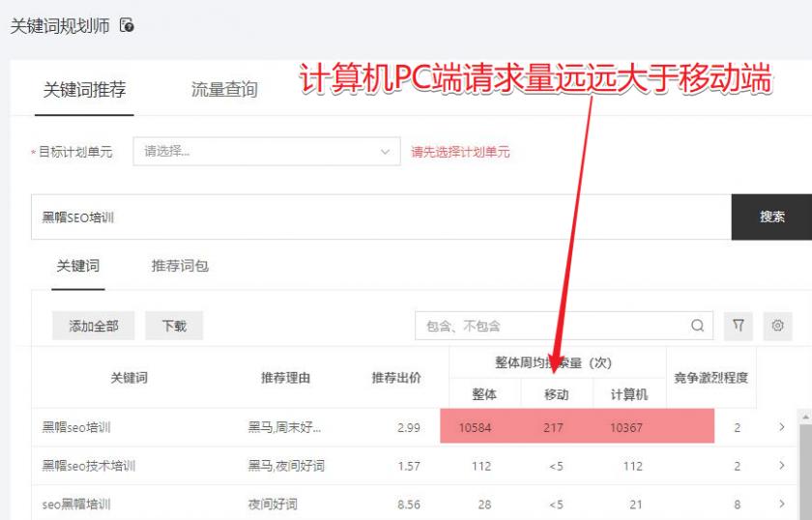Screen dimensions: 812x520
Task: Click the 竞争激烈程度 column header
Action: click(710, 378)
